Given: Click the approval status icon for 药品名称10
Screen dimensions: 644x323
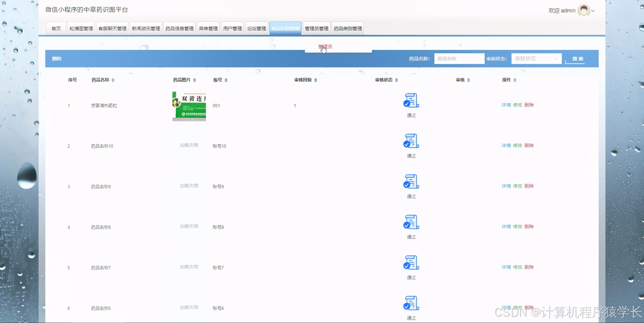Looking at the screenshot, I should point(411,141).
